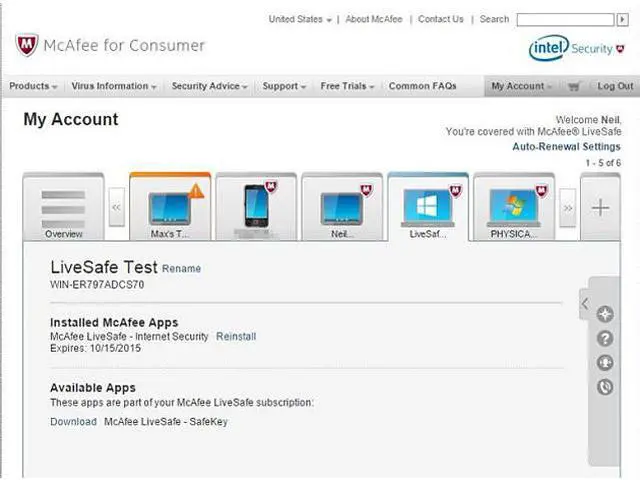Click the person chat support icon
Viewport: 640px width, 480px height.
point(605,362)
